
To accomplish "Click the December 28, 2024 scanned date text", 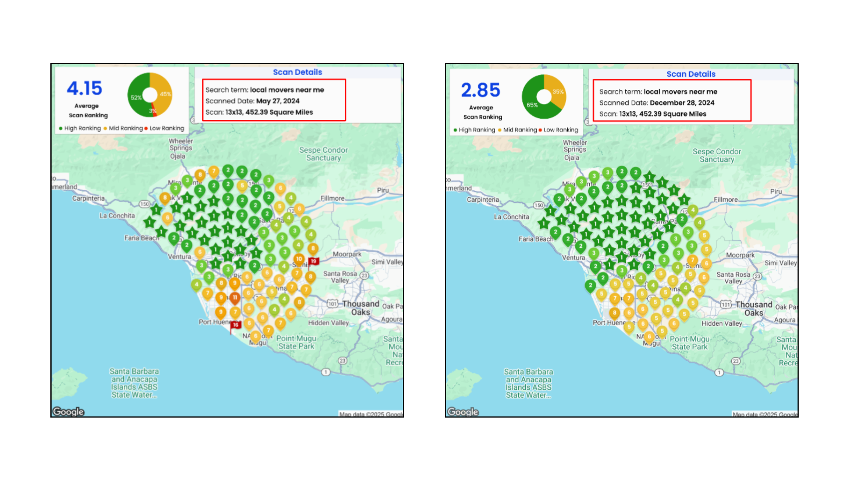I will point(682,103).
